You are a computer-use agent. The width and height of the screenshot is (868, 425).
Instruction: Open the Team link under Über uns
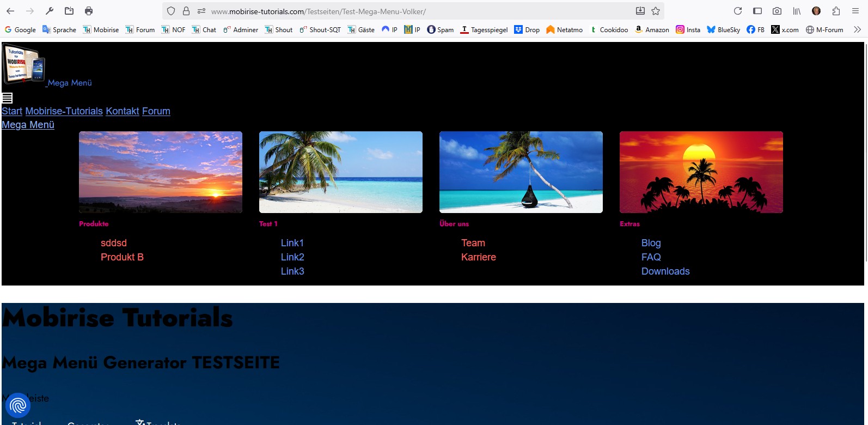[x=473, y=243]
